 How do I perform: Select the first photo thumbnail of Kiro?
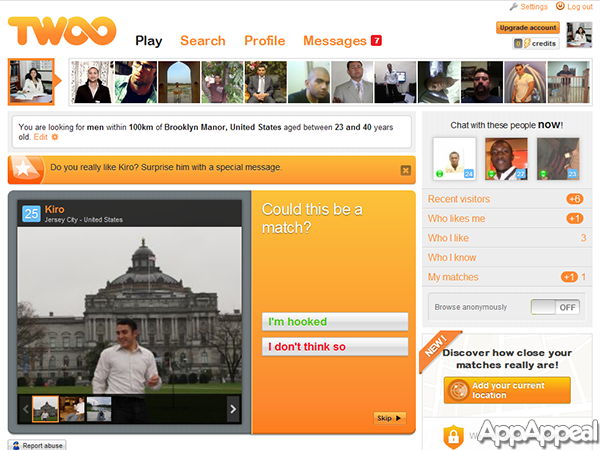coord(45,408)
